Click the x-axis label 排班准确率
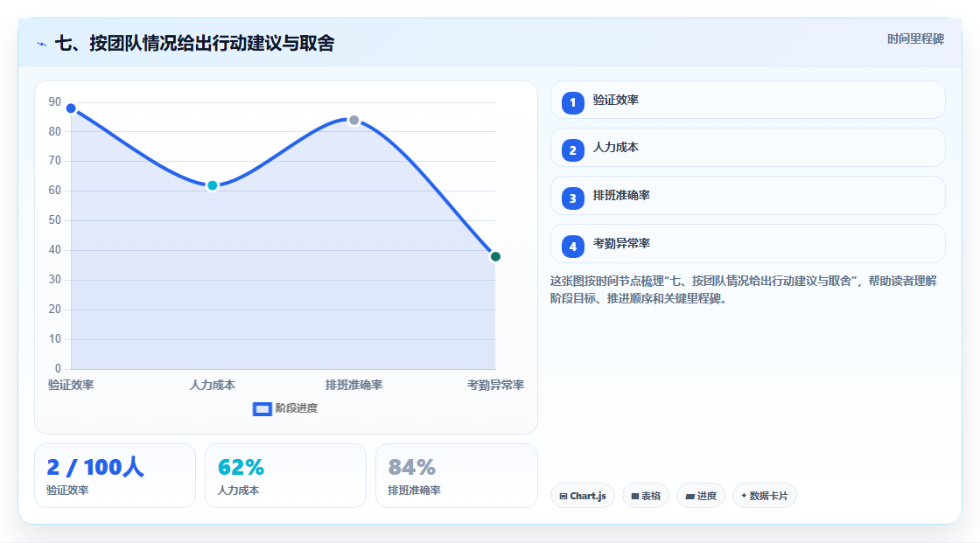This screenshot has width=980, height=543. click(353, 385)
